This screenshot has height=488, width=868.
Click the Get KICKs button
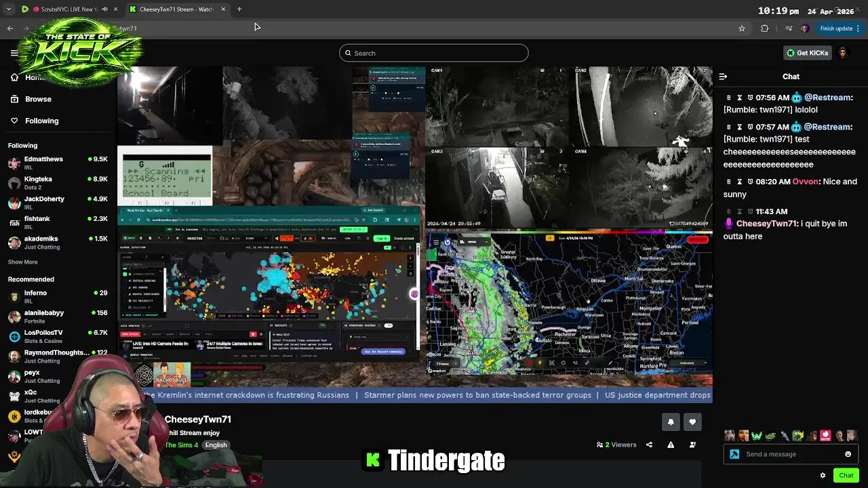pos(808,53)
